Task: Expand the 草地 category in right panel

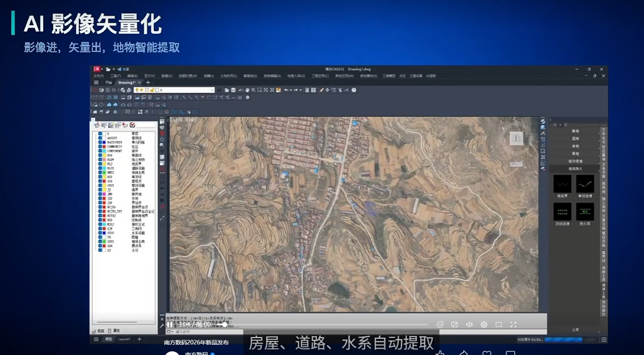Action: (x=575, y=154)
